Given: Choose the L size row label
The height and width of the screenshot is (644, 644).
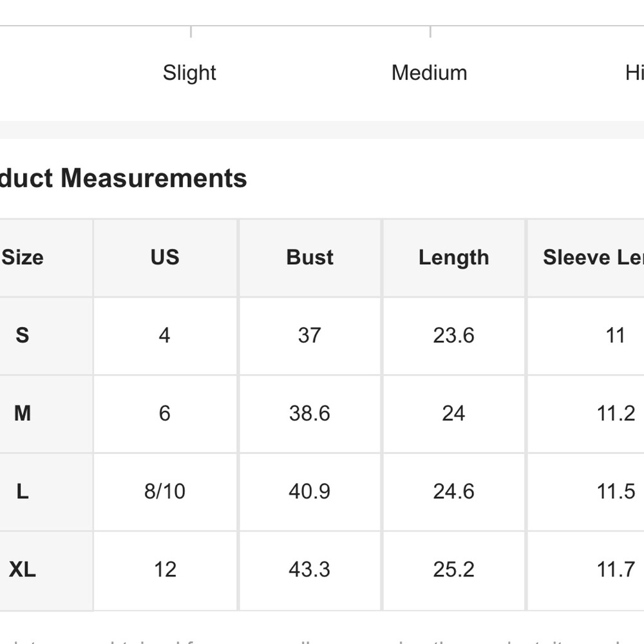Looking at the screenshot, I should pos(23,492).
